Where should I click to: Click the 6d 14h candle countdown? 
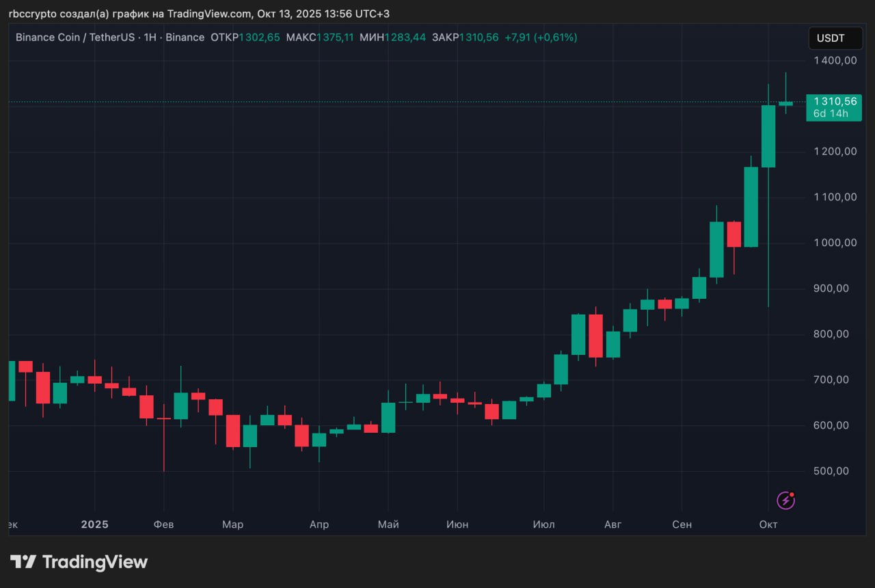[831, 113]
